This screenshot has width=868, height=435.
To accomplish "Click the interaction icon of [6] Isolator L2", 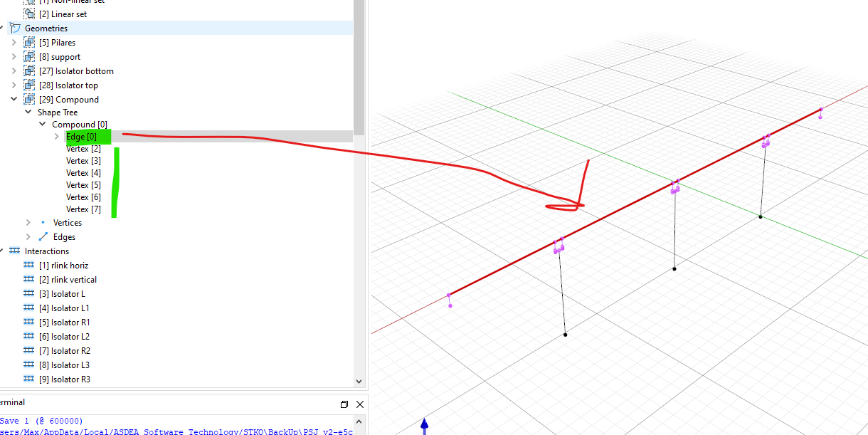I will [x=29, y=336].
